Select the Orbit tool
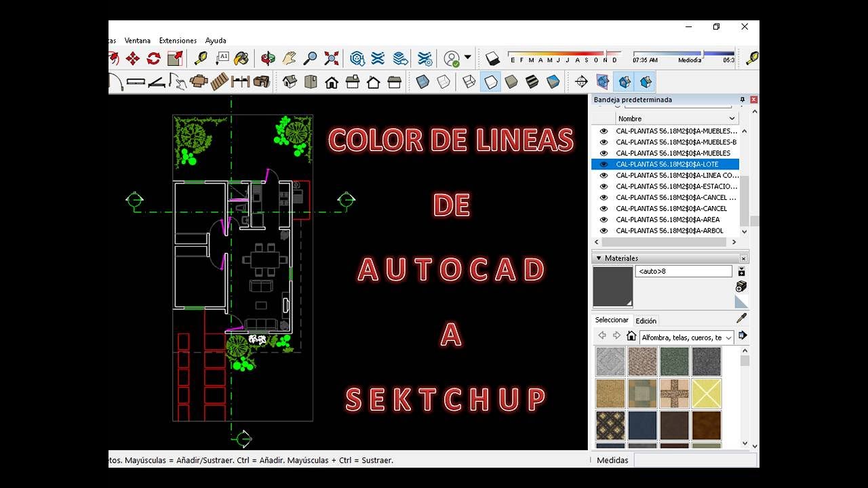 [x=269, y=58]
